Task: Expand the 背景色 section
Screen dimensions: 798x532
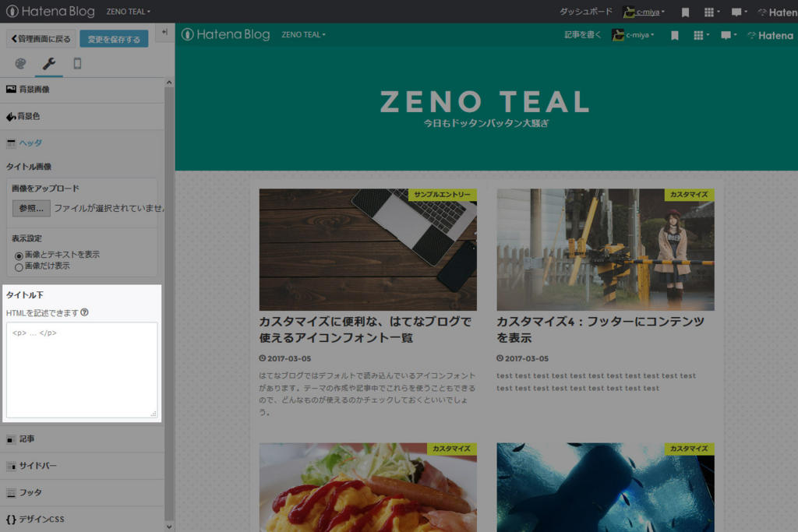Action: point(83,117)
